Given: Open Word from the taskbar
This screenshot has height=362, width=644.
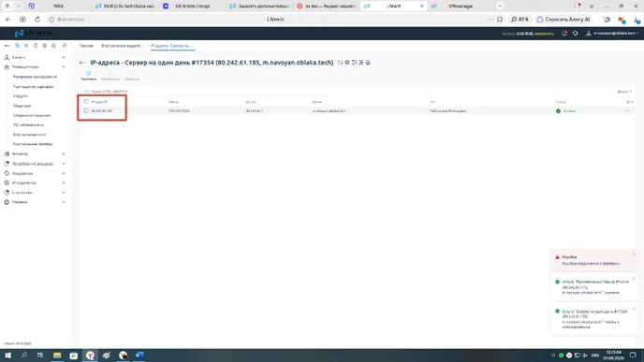Looking at the screenshot, I should (x=139, y=355).
